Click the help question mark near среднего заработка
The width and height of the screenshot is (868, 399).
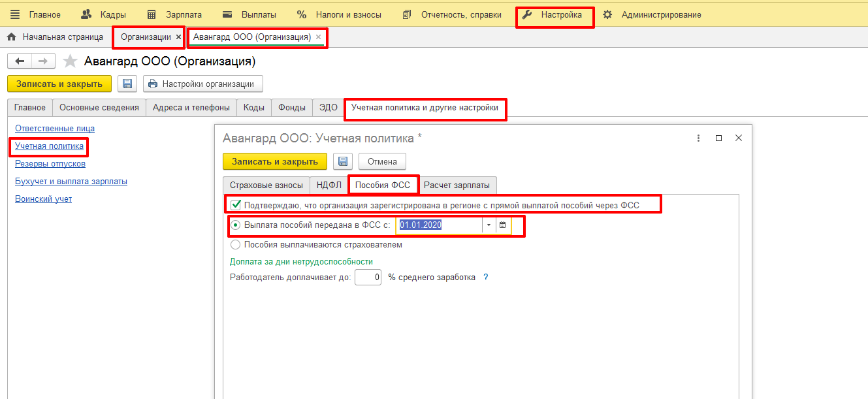click(485, 278)
